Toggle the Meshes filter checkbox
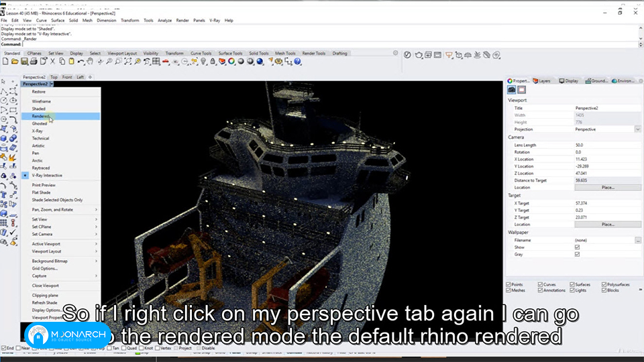 pyautogui.click(x=508, y=290)
